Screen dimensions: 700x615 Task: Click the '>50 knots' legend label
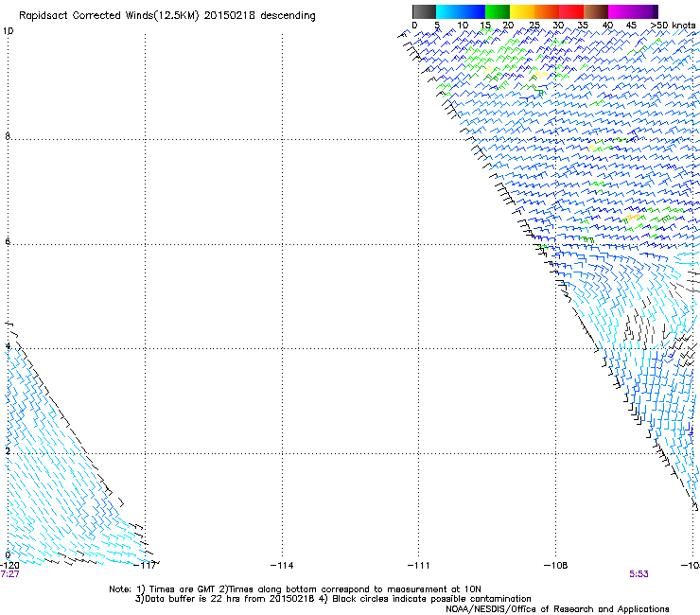pyautogui.click(x=674, y=26)
